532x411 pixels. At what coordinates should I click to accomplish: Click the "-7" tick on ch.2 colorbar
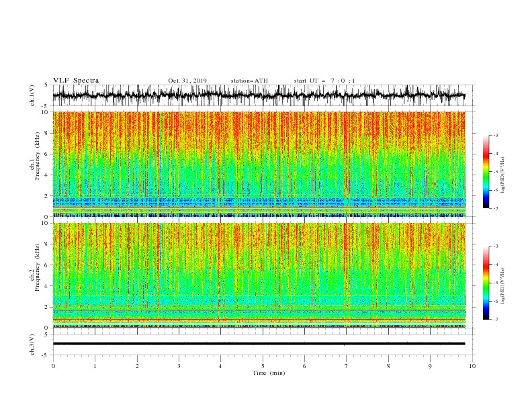495,320
